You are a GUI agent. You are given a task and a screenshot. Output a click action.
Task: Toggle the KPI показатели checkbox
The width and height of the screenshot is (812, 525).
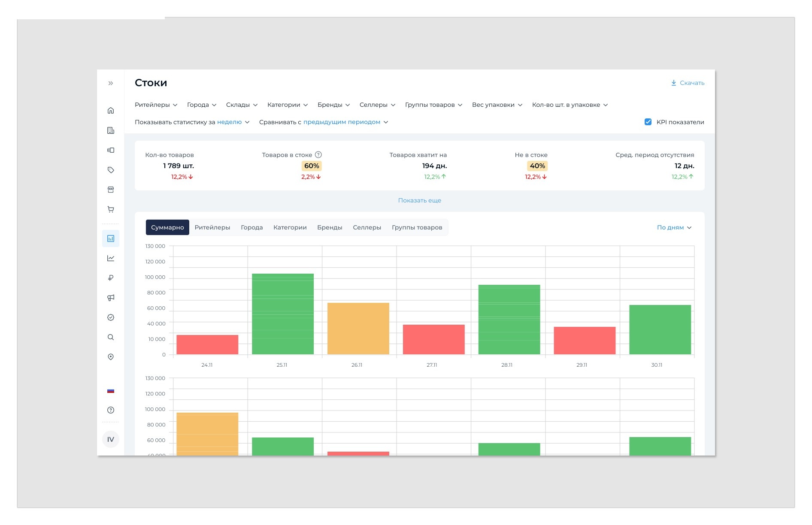point(648,122)
